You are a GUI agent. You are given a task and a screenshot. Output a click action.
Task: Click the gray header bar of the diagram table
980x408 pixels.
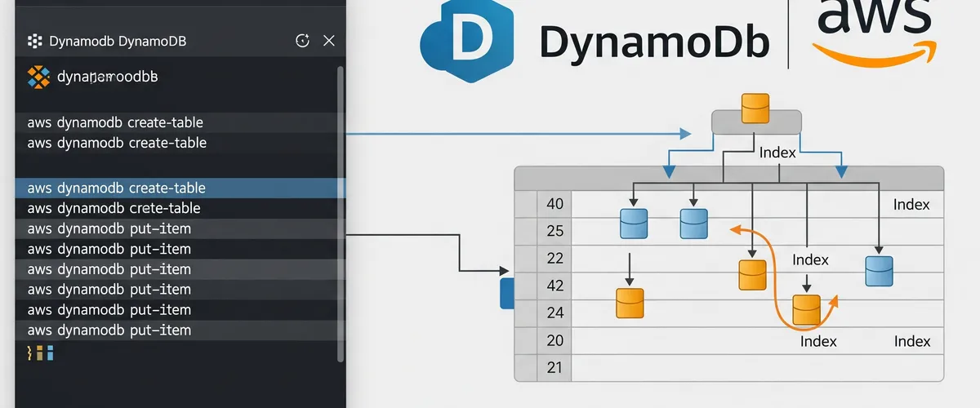pyautogui.click(x=728, y=178)
